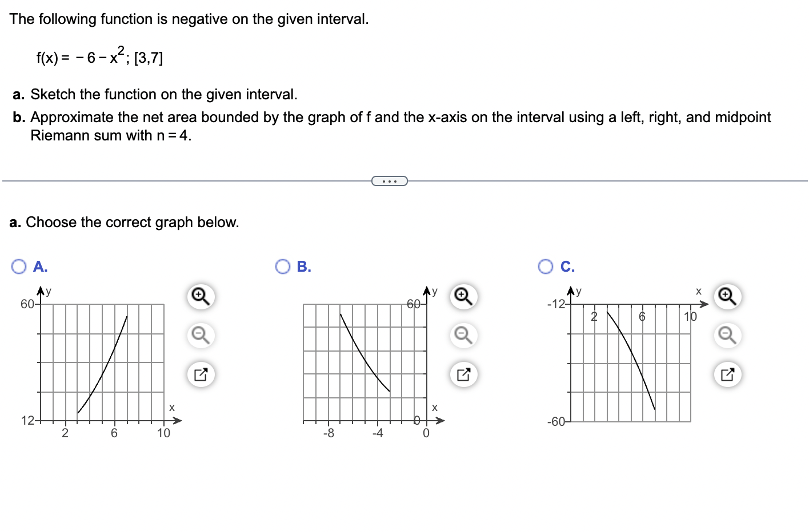Screen dimensions: 809x532
Task: Zoom in on graph A using its magnifier icon
Action: [200, 296]
